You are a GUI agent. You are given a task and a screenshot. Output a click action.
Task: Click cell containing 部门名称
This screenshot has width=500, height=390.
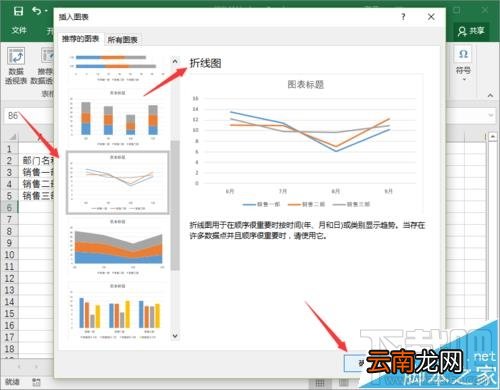pyautogui.click(x=37, y=161)
